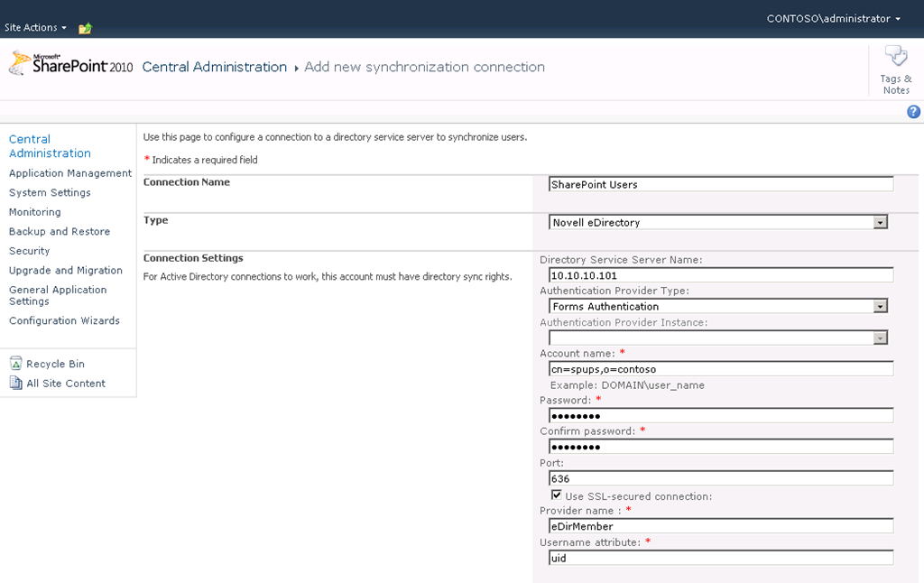Open Configuration Wizards
The height and width of the screenshot is (583, 924).
(x=64, y=320)
